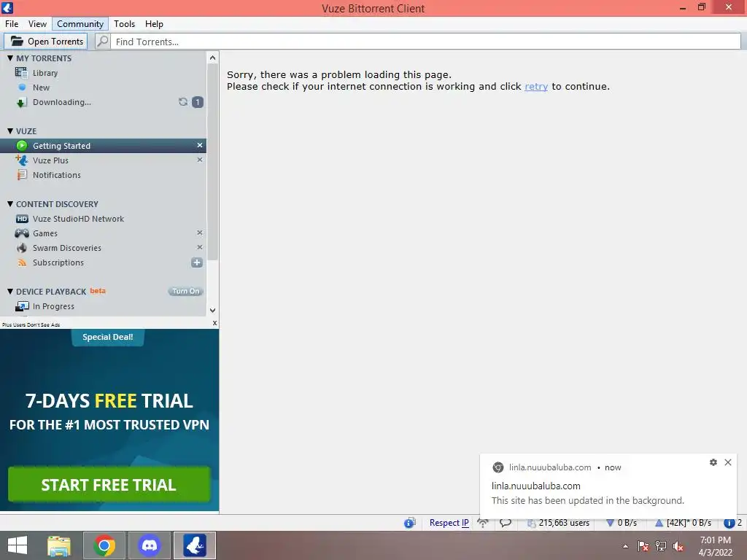747x560 pixels.
Task: Close the Getting Started sidebar entry
Action: [200, 145]
